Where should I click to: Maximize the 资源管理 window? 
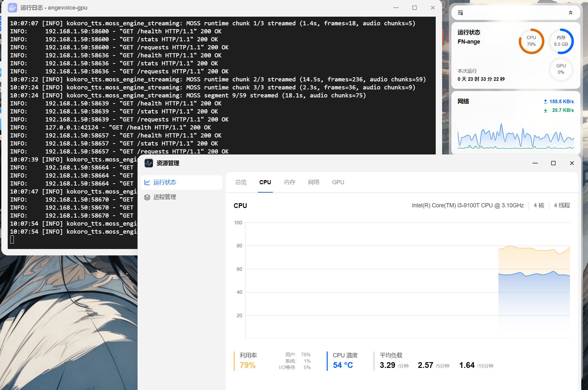click(x=553, y=163)
